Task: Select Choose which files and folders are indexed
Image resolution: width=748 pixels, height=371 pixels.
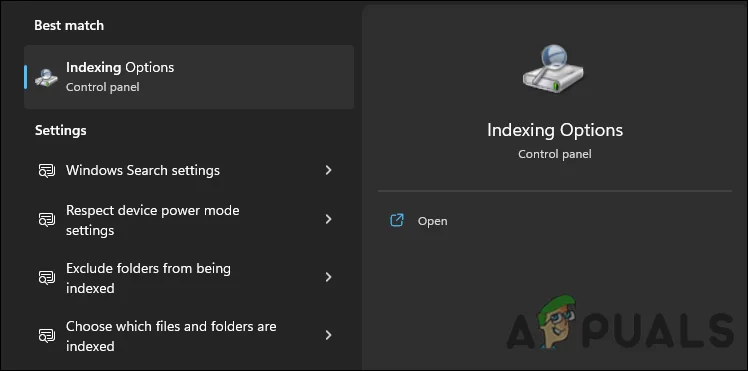Action: tap(189, 336)
